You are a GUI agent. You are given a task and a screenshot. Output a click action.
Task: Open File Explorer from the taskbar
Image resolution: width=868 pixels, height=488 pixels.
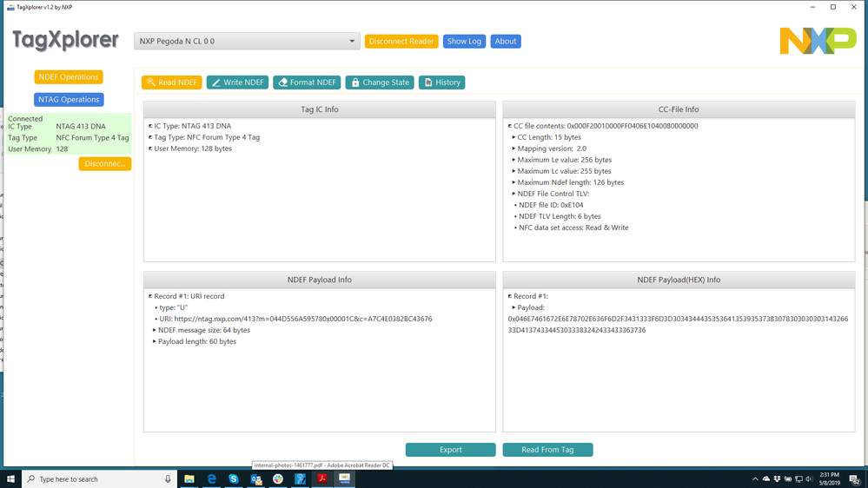pos(189,479)
